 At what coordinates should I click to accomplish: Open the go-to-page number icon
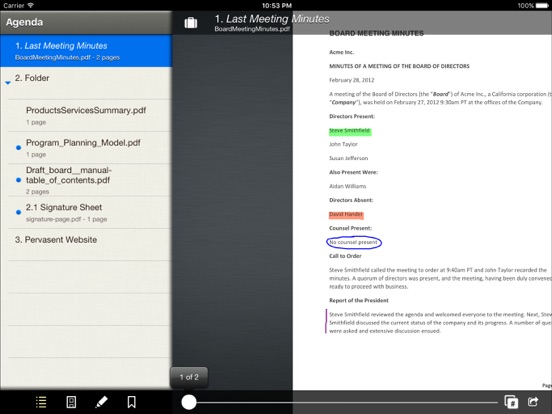[511, 402]
